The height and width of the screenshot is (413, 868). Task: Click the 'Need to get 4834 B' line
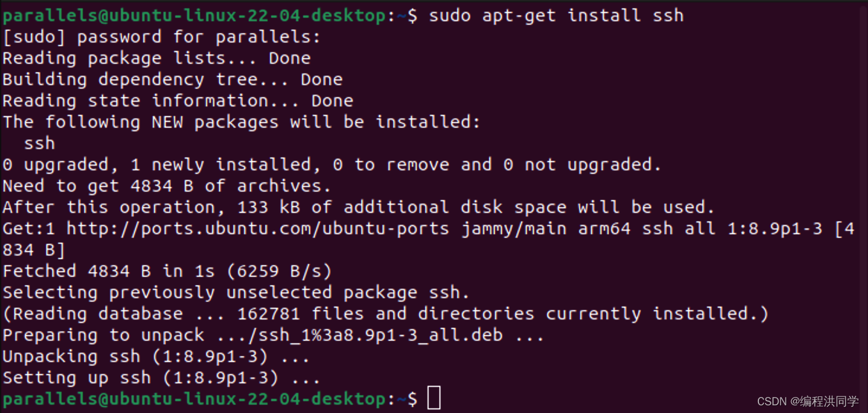pos(166,186)
